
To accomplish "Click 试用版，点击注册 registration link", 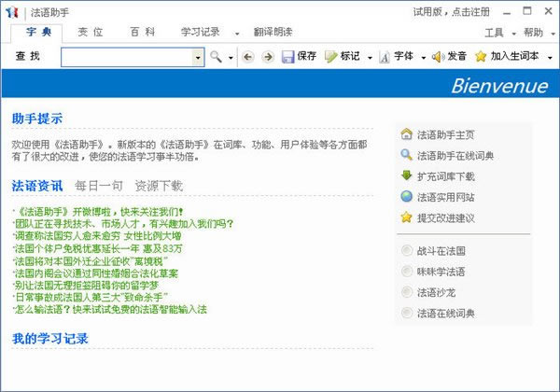I will click(x=452, y=12).
